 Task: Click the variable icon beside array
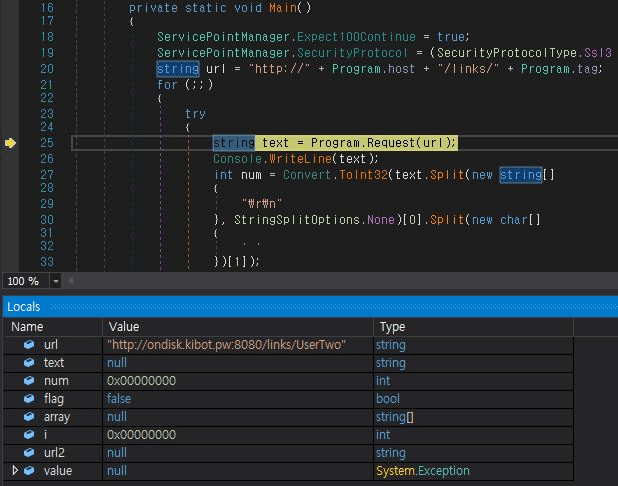[x=29, y=417]
